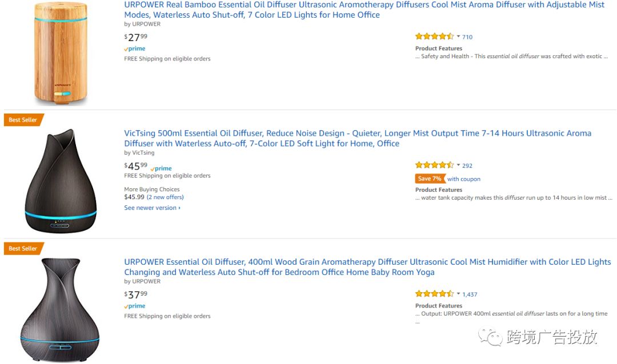Click the bamboo diffuser product image
This screenshot has height=364, width=617.
pyautogui.click(x=61, y=53)
